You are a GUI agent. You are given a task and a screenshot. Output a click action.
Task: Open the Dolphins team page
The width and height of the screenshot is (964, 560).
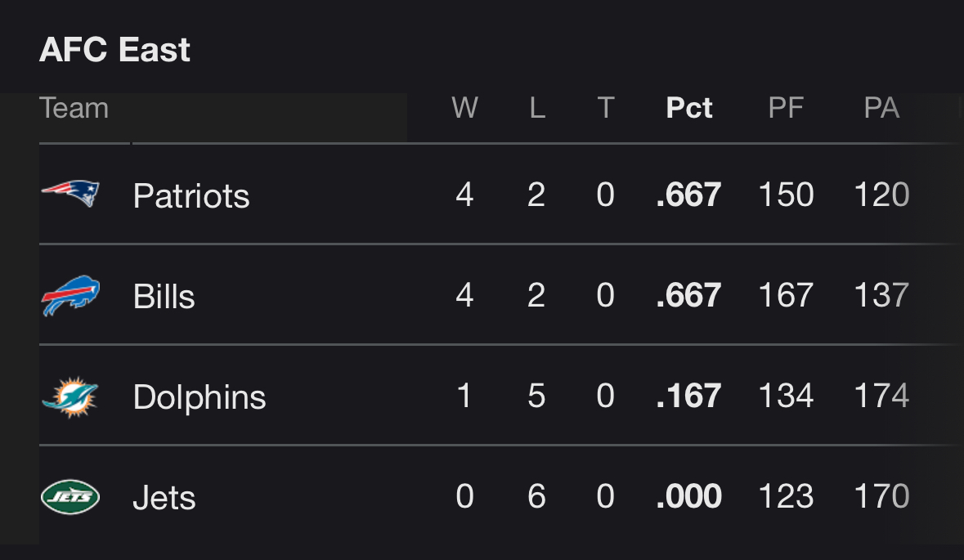tap(200, 397)
